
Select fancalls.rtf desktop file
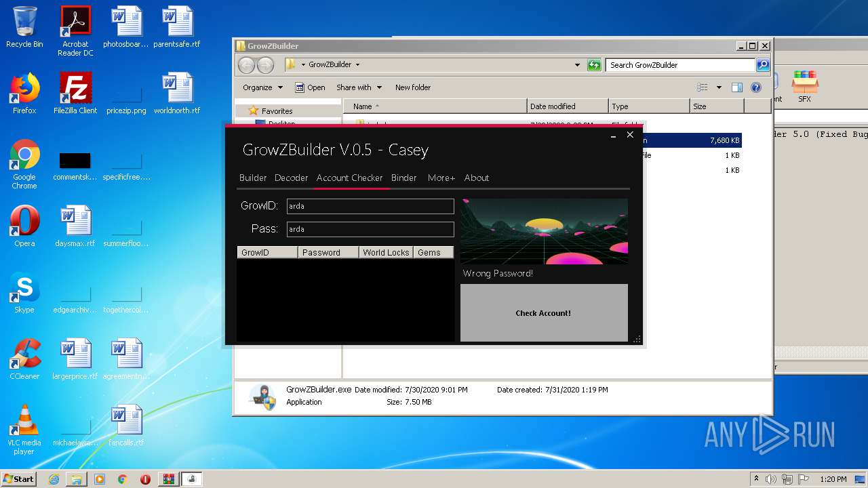(126, 426)
